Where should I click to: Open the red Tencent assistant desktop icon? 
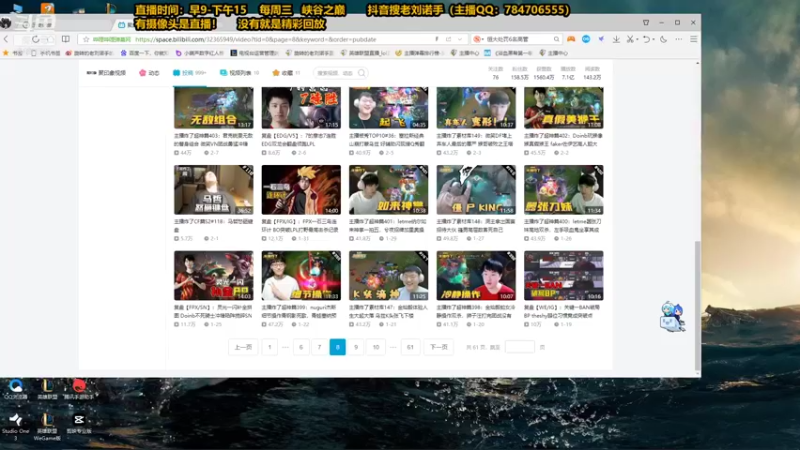point(79,389)
